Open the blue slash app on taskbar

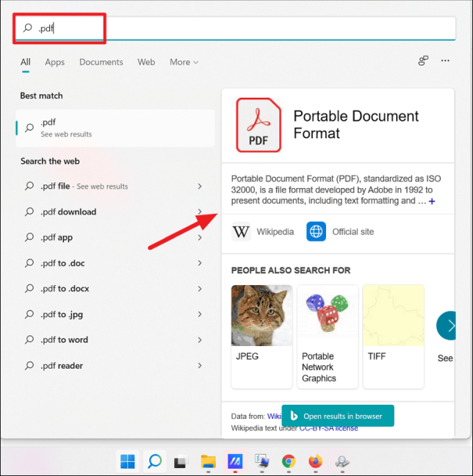(235, 461)
